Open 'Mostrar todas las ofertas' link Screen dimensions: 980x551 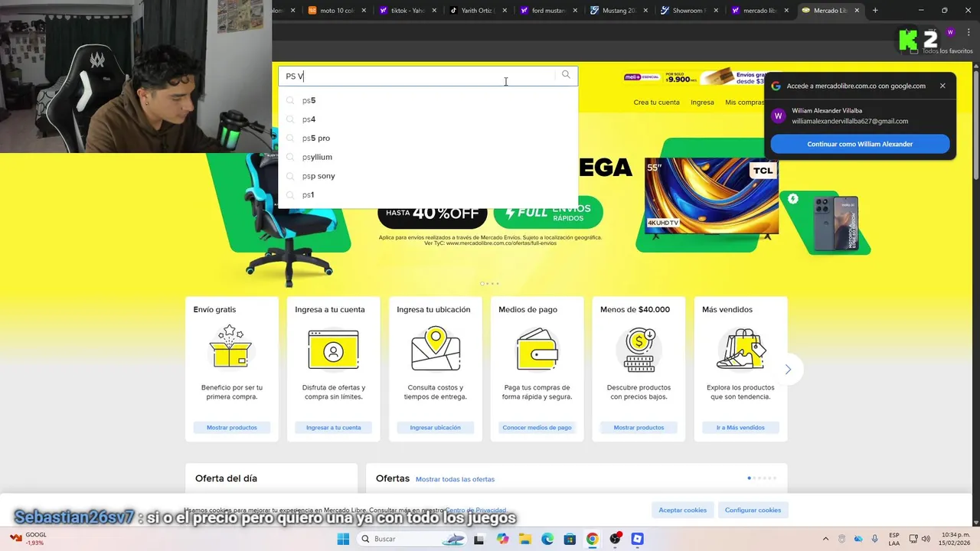pyautogui.click(x=455, y=479)
